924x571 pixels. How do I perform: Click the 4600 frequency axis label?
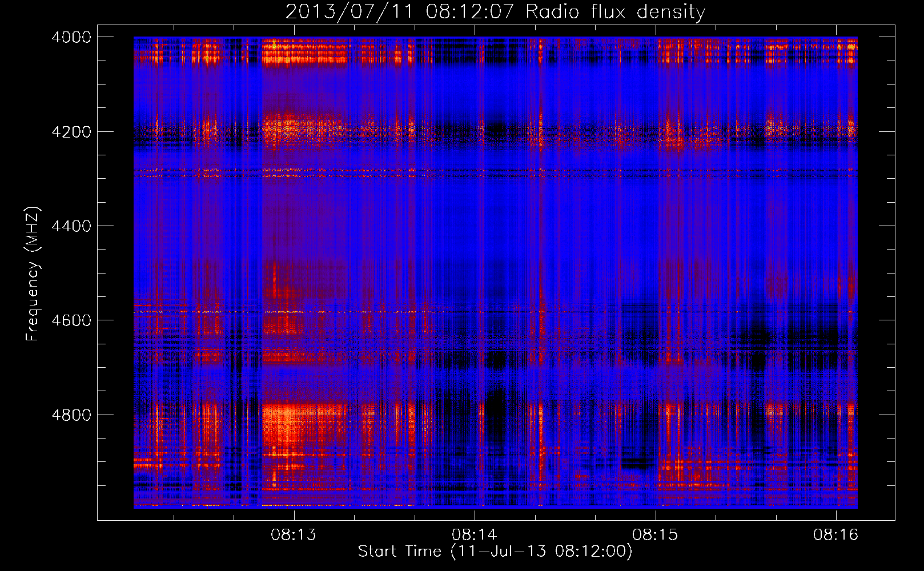(x=71, y=320)
